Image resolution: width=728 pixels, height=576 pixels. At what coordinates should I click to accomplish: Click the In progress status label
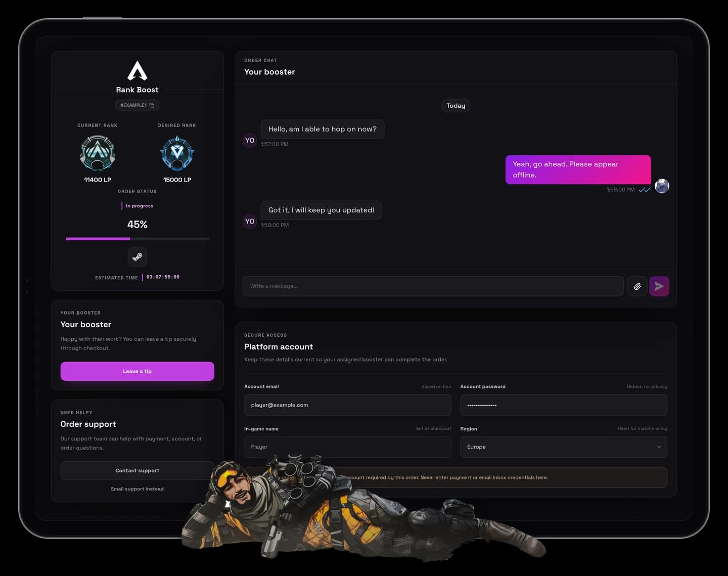tap(140, 206)
